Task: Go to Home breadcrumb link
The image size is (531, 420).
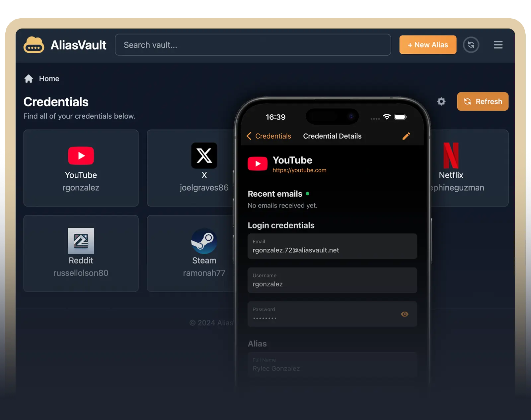Action: [x=49, y=79]
